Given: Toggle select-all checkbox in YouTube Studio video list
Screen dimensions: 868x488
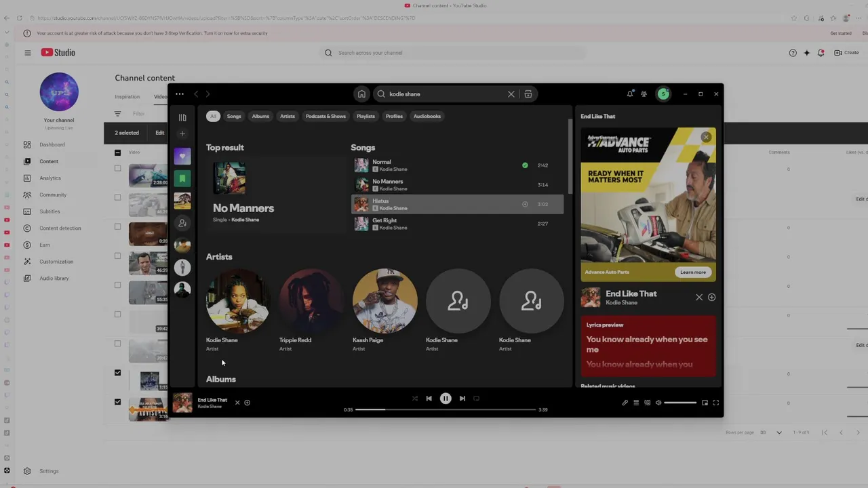Looking at the screenshot, I should pos(117,152).
